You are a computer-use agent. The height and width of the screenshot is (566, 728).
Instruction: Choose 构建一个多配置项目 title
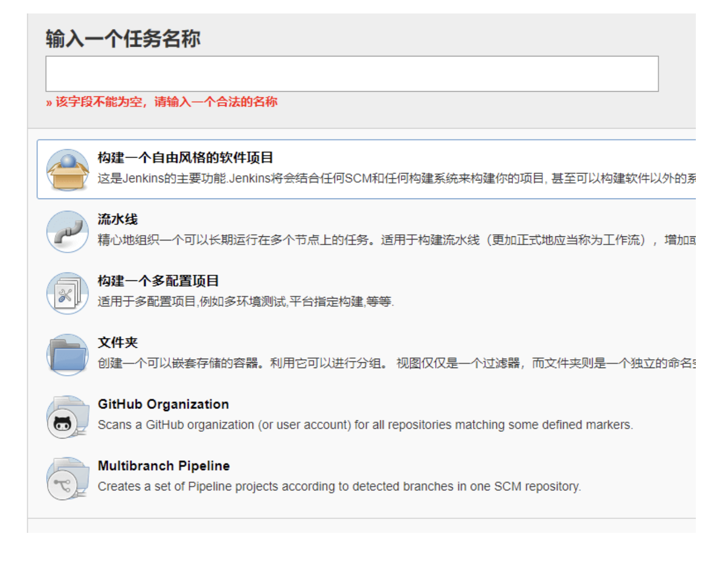click(x=158, y=281)
